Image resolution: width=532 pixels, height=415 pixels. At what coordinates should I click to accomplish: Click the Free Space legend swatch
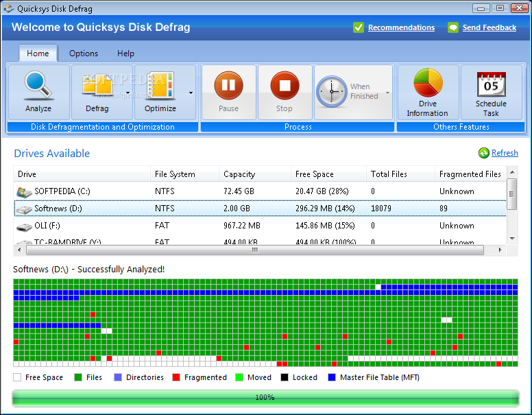[x=17, y=377]
